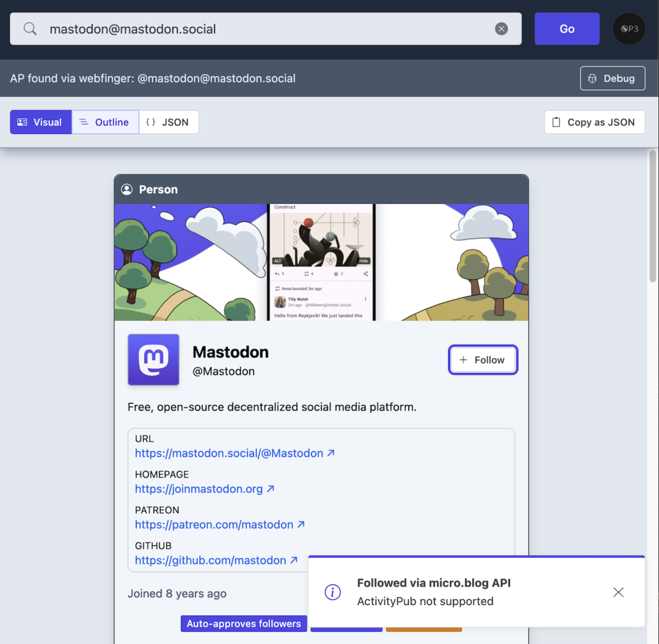Image resolution: width=659 pixels, height=644 pixels.
Task: Click the page's vertical scrollbar
Action: pos(652,218)
